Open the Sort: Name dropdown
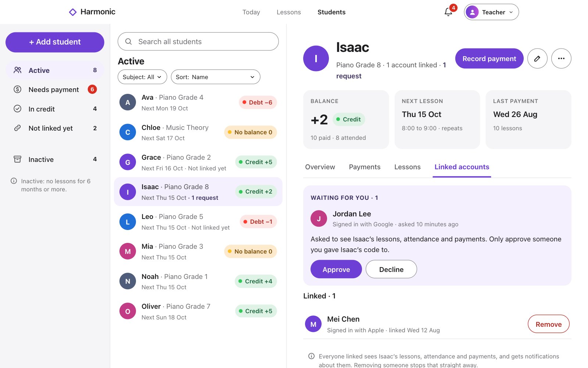This screenshot has height=368, width=588. point(215,77)
